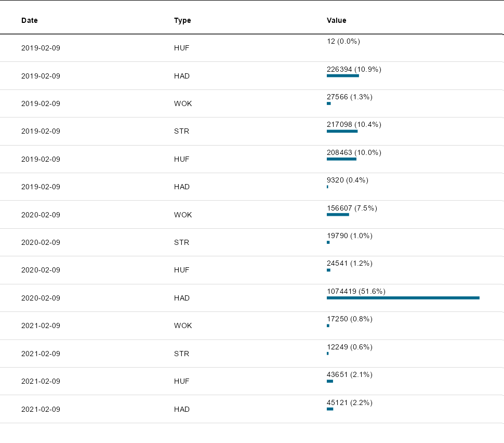Click the 27566 (1.3%) value text
504x443 pixels.
349,97
